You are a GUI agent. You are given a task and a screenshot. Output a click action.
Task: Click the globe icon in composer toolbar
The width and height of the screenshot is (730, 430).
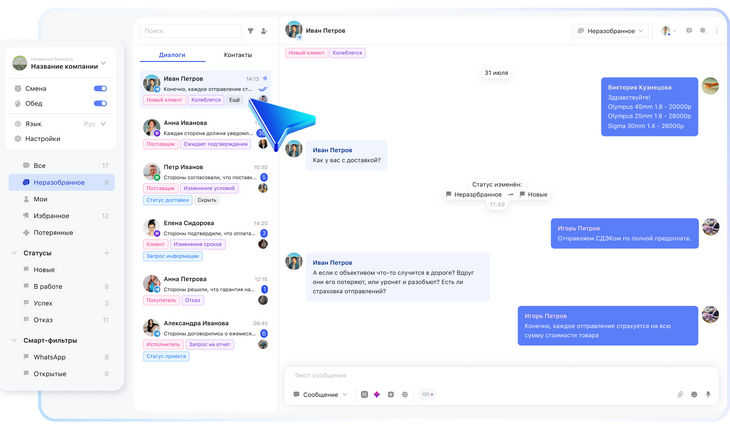point(405,394)
